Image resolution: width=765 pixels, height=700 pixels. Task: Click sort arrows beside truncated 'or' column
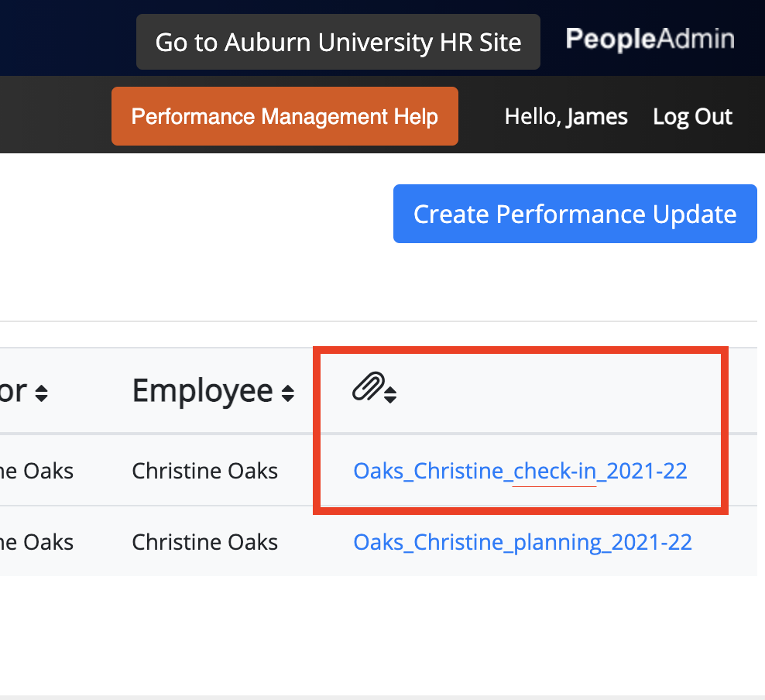[x=42, y=393]
